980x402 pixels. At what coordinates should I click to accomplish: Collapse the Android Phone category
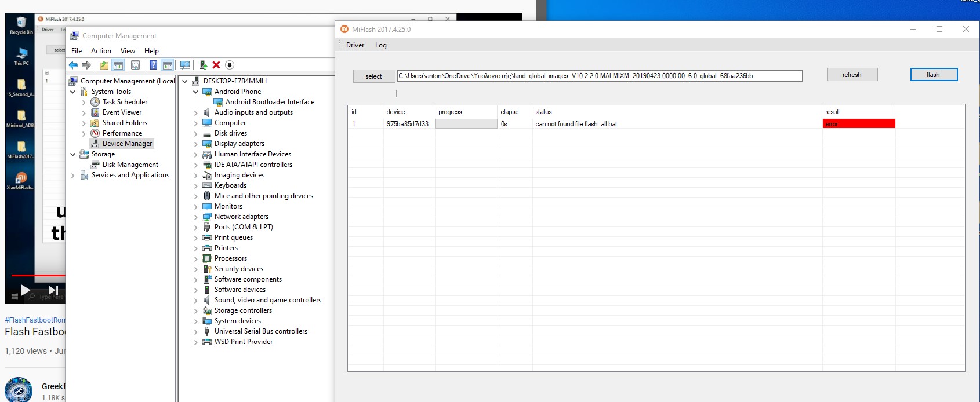pos(195,92)
